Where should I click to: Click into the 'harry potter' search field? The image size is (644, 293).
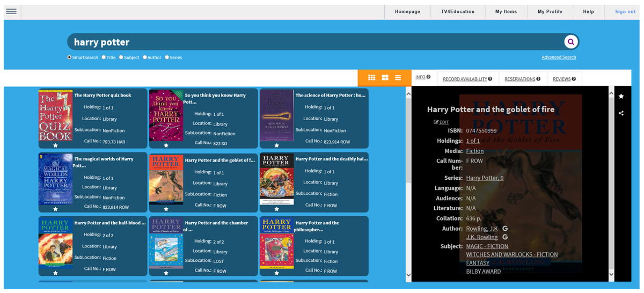pos(316,42)
